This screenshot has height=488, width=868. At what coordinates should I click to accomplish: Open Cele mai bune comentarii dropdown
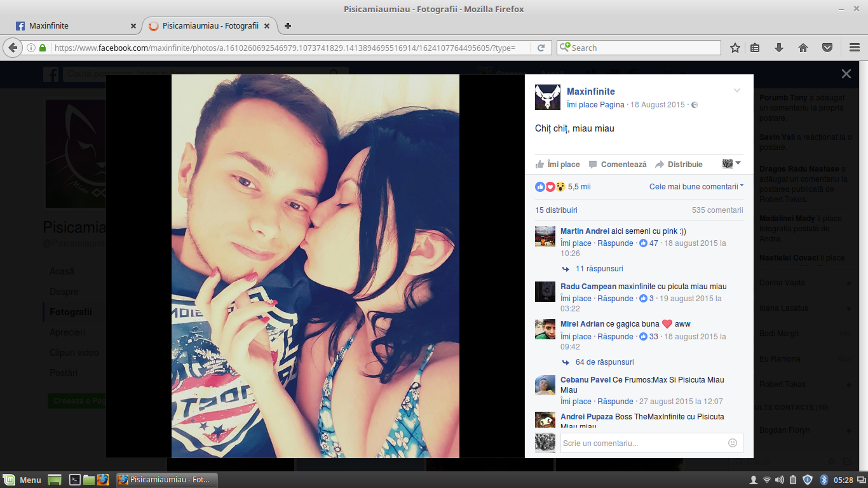coord(696,187)
